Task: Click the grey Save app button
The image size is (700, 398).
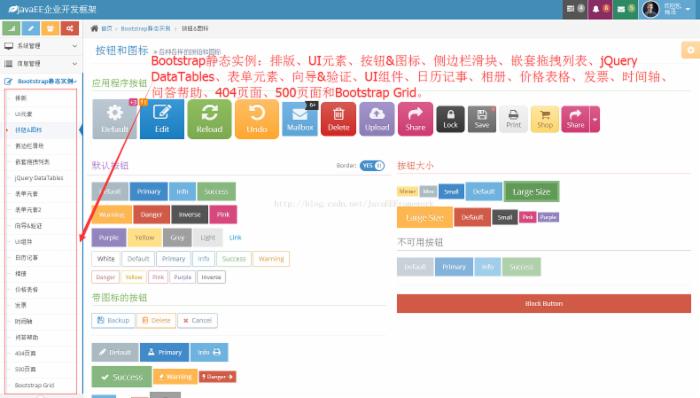Action: click(482, 119)
